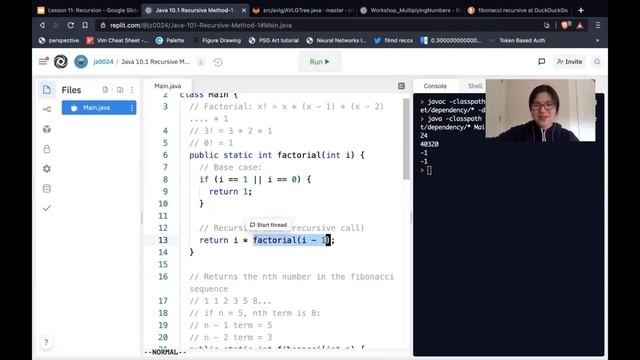Open the Token Based Auth bookmark

click(x=517, y=40)
